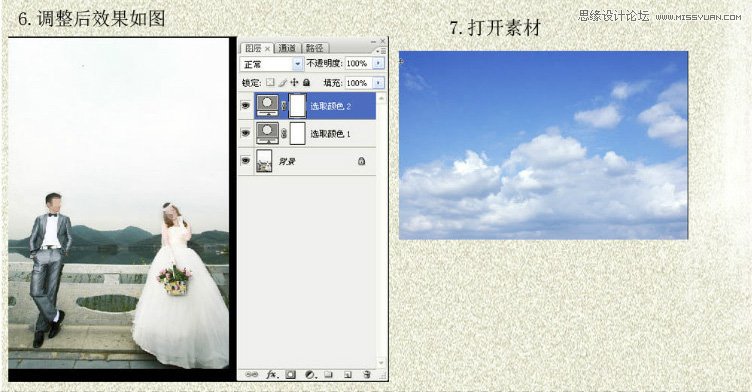This screenshot has height=392, width=752.
Task: Open the Layers panel options menu
Action: point(380,50)
